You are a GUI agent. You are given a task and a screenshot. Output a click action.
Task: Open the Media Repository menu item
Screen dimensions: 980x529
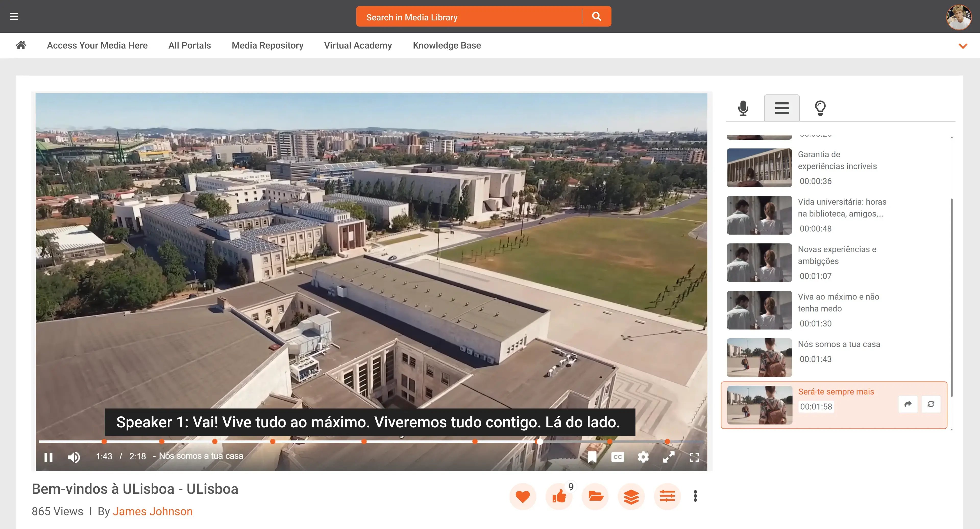[x=267, y=45]
